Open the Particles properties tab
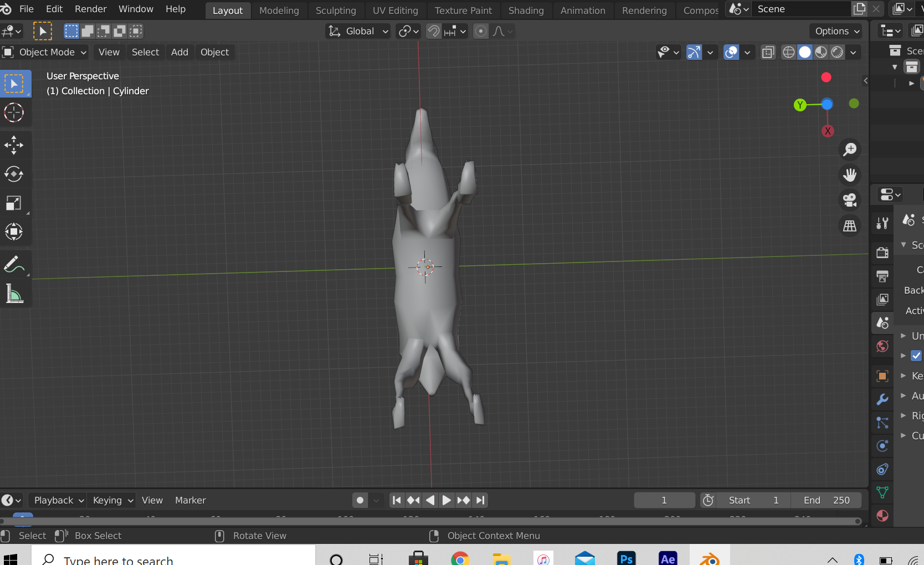This screenshot has height=565, width=924. coord(882,423)
